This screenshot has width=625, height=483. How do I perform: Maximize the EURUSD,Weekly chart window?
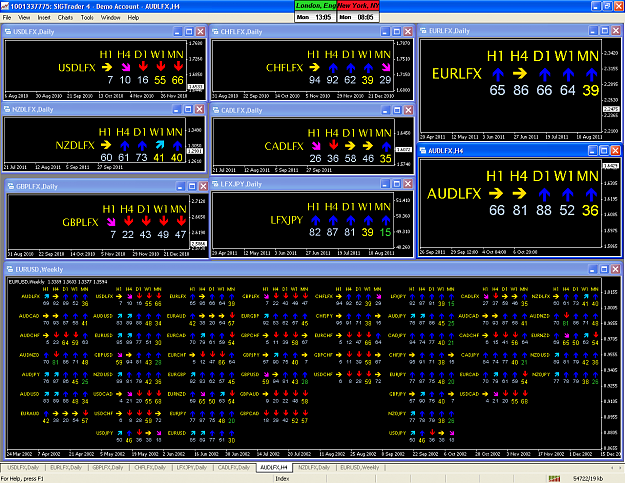[604, 269]
